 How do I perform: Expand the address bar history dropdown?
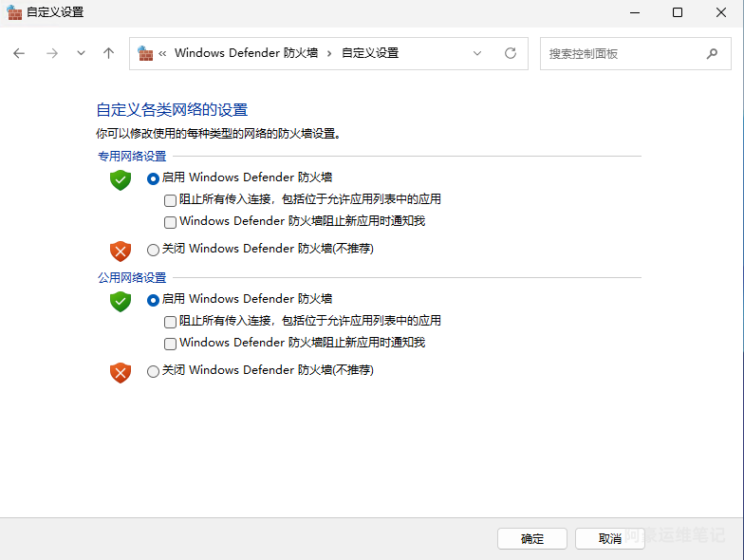click(x=477, y=54)
